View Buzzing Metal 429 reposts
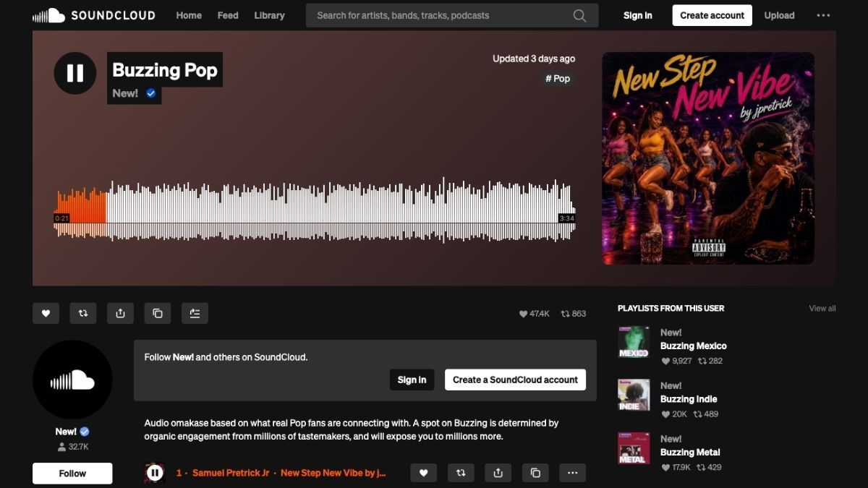 pos(709,468)
